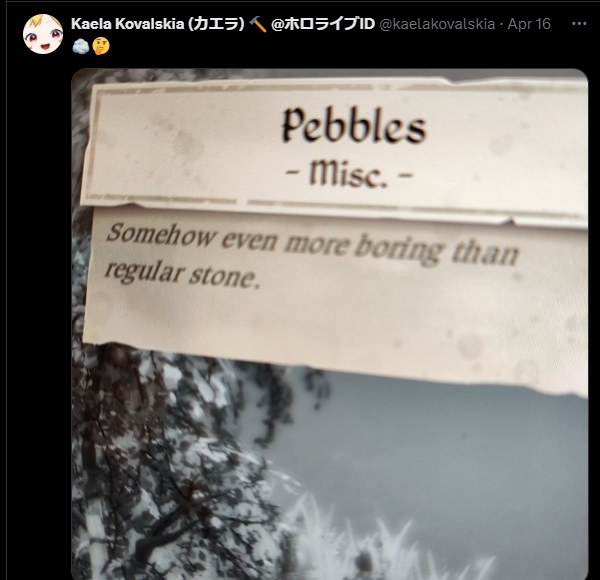Click the Pebbles title in the image
The image size is (600, 580).
(x=354, y=125)
